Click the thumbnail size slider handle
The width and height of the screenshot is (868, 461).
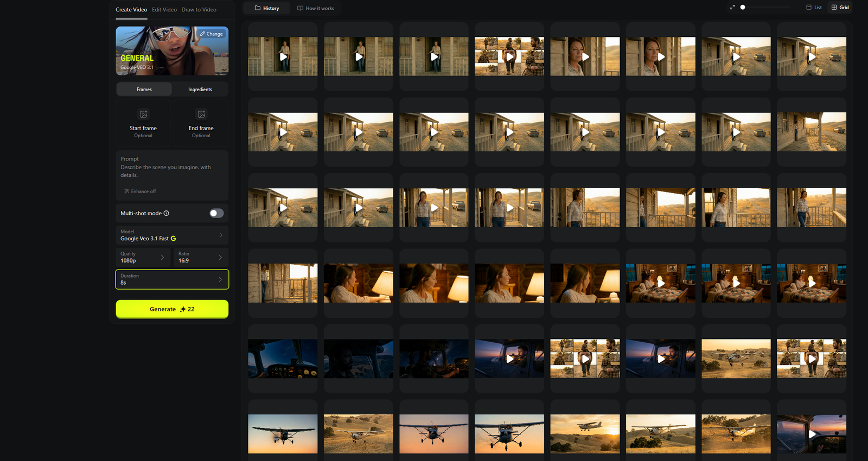coord(743,8)
